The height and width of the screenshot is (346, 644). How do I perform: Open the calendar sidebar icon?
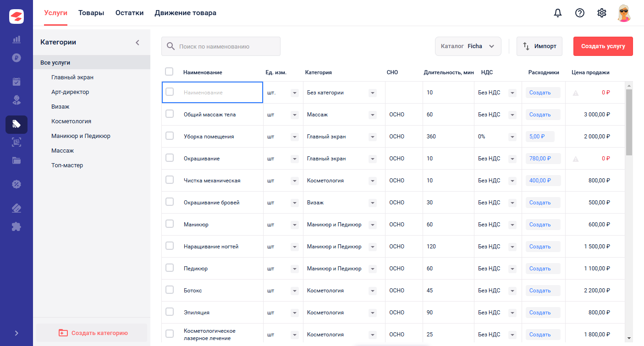click(17, 82)
